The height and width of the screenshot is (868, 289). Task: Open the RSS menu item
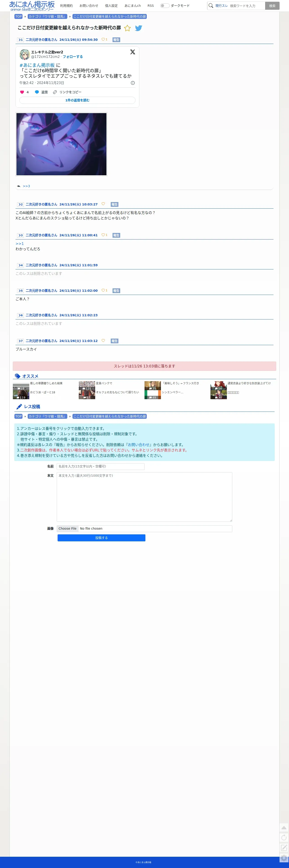[151, 6]
